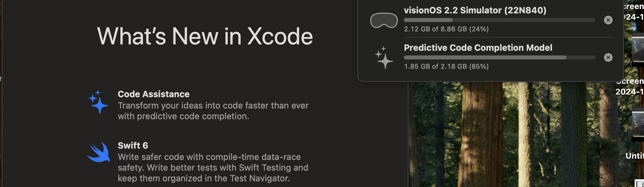
Task: Select the visionOS 2.2 Simulator (22N840) title
Action: coord(475,10)
